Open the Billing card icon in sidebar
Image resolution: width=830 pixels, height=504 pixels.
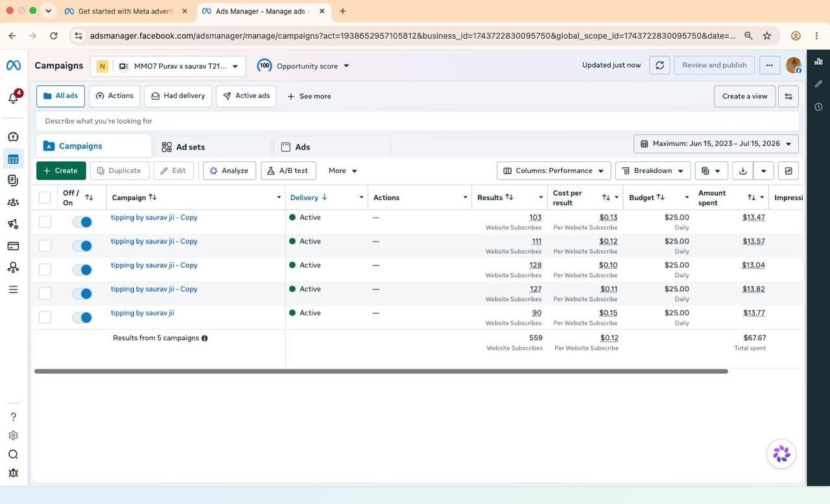(13, 246)
